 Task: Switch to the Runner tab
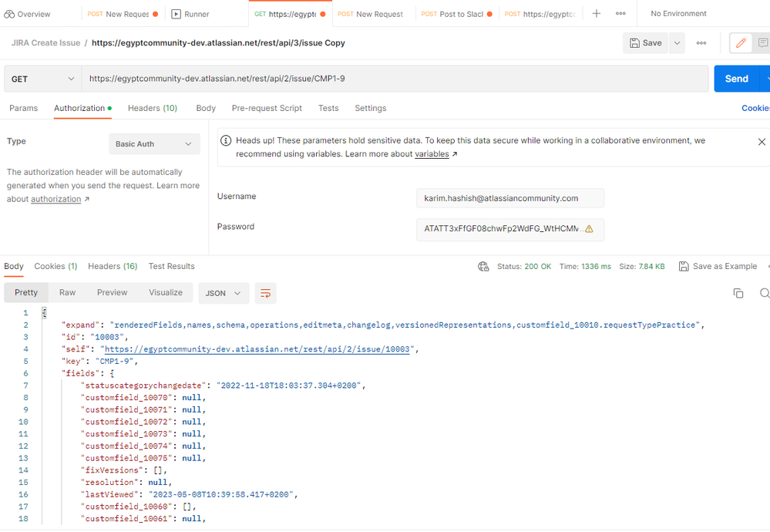190,14
